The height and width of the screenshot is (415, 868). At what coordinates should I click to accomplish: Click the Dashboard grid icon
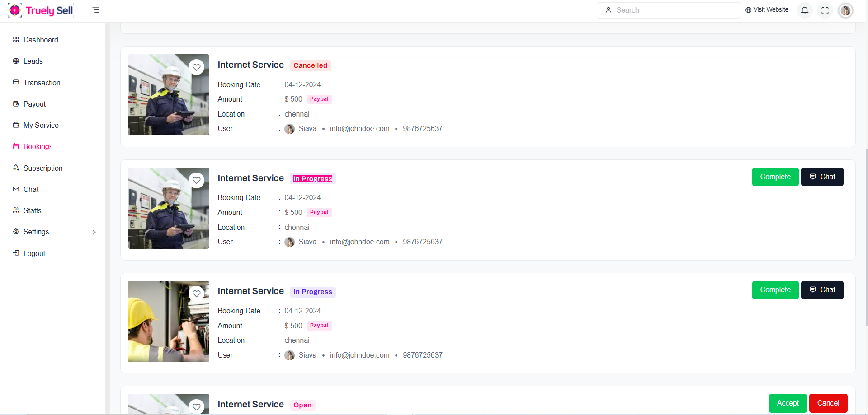(16, 40)
